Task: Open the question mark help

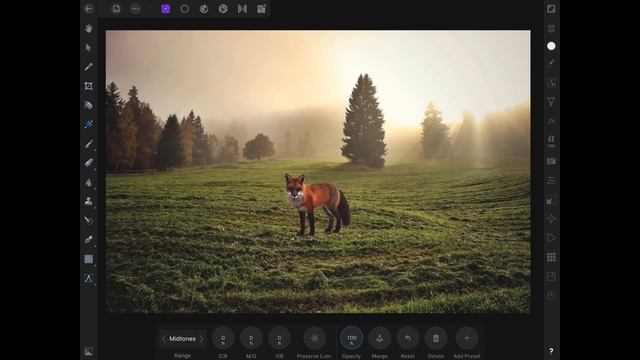Action: click(x=551, y=351)
